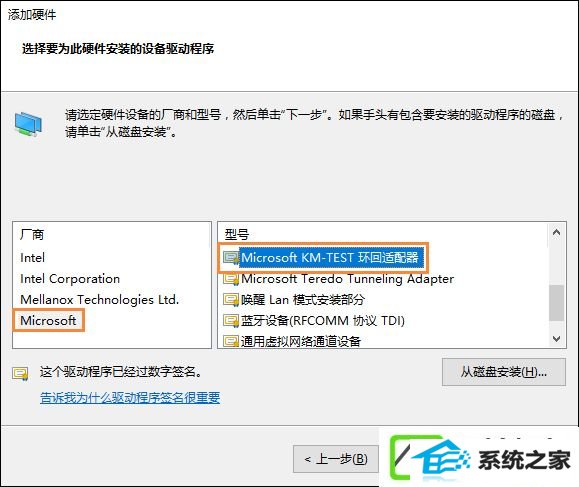Select 蓝牙设备(RFCOMM 协议 TDI) model
This screenshot has height=487, width=579.
click(x=323, y=320)
